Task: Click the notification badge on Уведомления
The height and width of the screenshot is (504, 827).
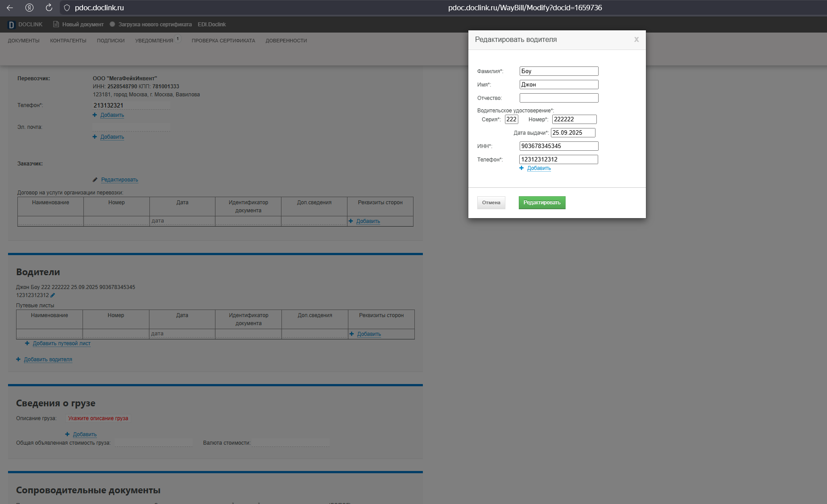Action: click(178, 39)
